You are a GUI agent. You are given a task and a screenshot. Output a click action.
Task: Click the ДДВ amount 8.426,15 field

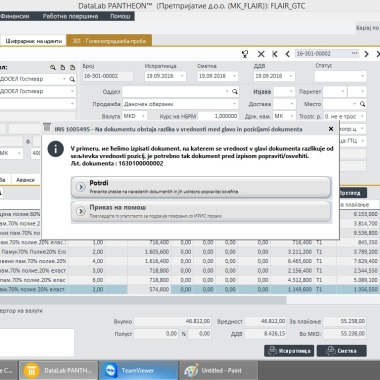[x=265, y=334]
